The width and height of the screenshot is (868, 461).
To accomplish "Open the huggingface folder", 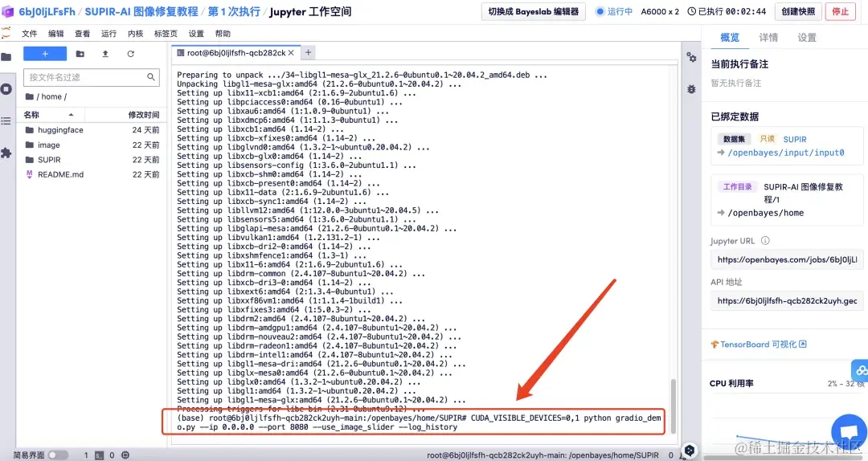I will 60,130.
